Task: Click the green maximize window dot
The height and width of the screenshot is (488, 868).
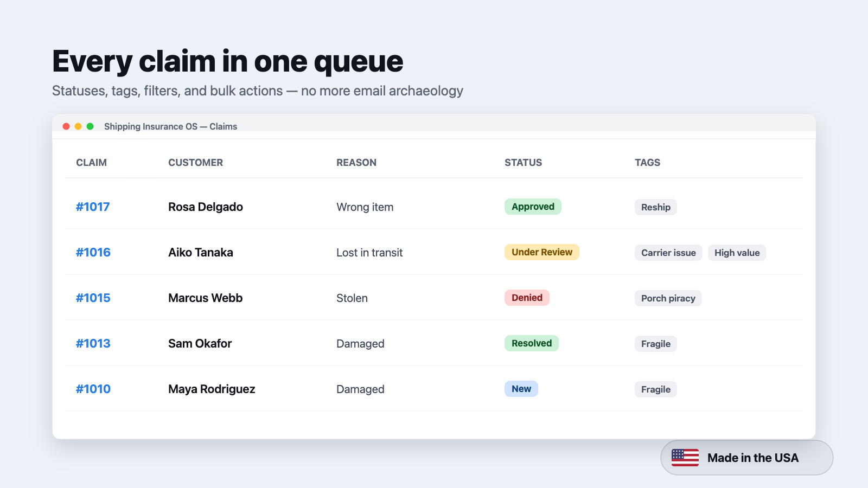Action: pos(90,126)
